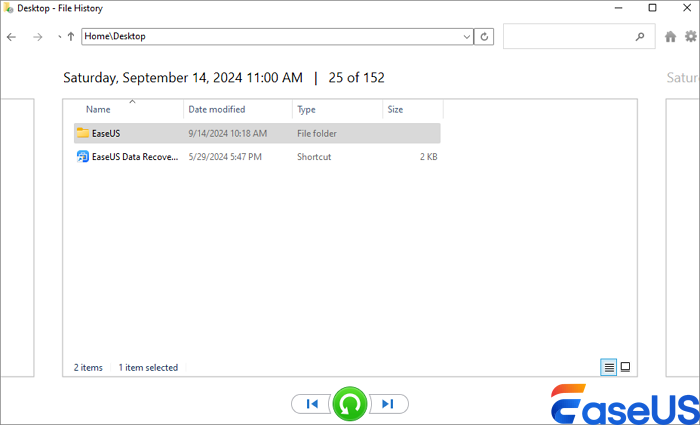700x425 pixels.
Task: Click the 2 items status text
Action: pyautogui.click(x=88, y=367)
